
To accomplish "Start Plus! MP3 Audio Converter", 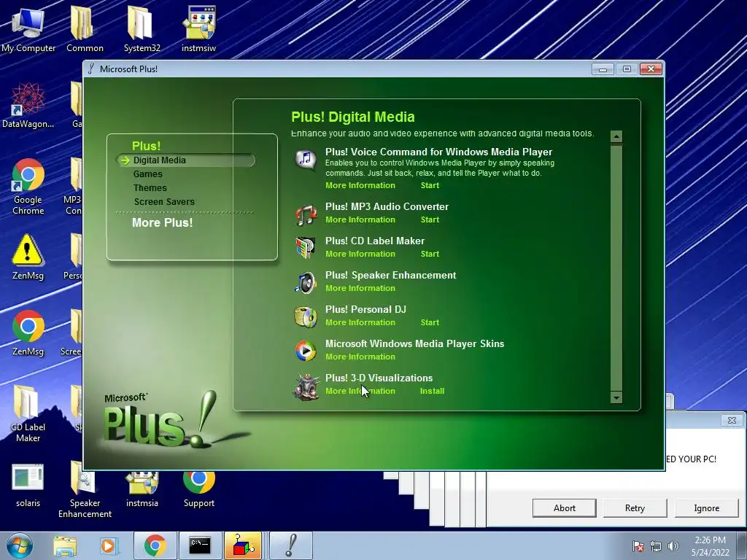I will pos(430,219).
